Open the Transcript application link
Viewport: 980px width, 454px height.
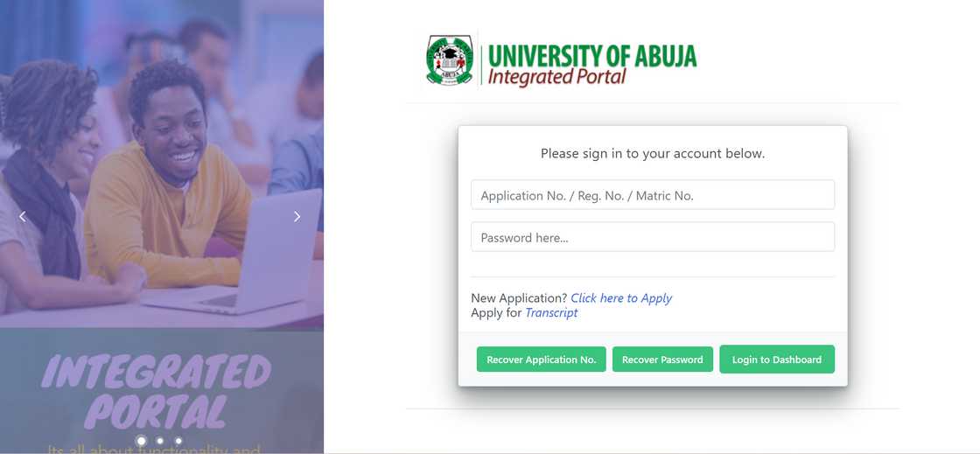pyautogui.click(x=551, y=313)
